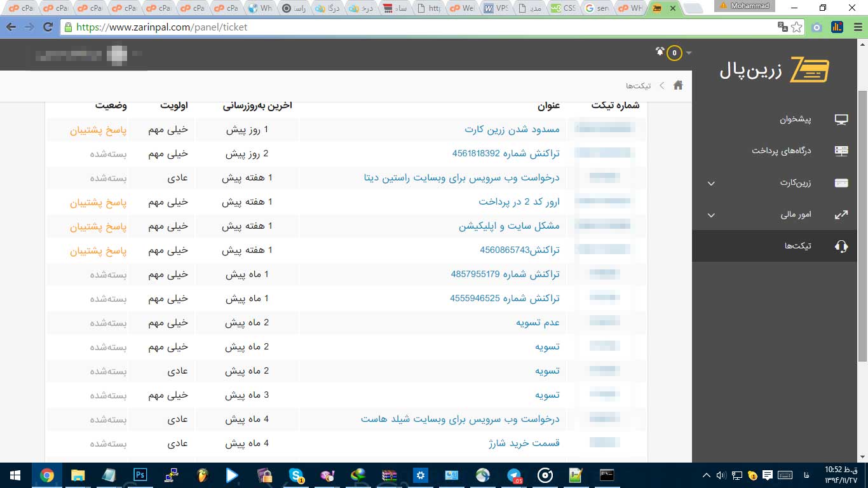Click the page vertical scrollbar

pyautogui.click(x=863, y=226)
